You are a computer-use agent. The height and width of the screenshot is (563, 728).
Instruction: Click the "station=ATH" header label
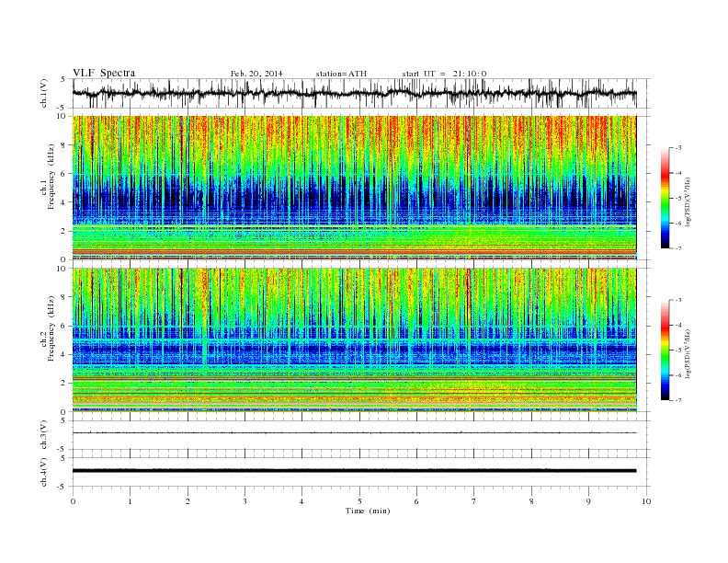click(x=341, y=74)
